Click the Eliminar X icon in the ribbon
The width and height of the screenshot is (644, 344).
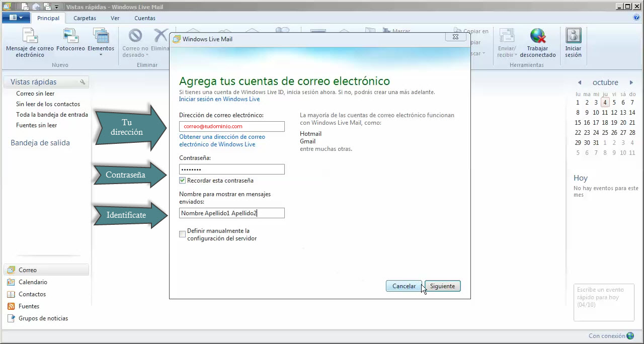160,35
